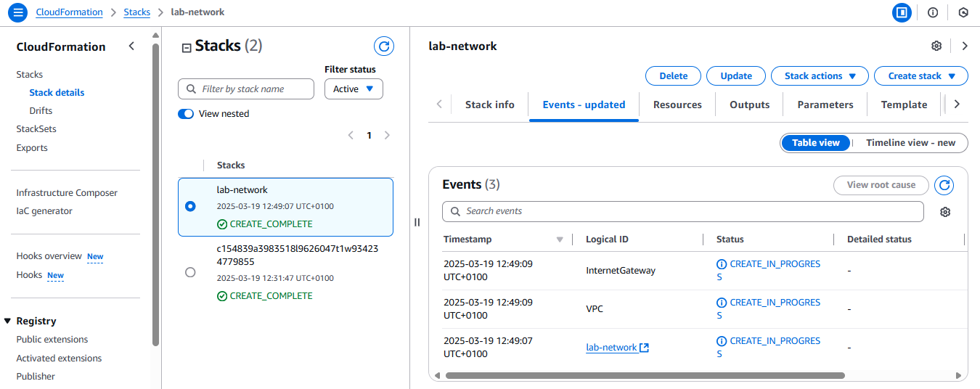Open the Resources tab
This screenshot has height=389, width=980.
point(677,105)
